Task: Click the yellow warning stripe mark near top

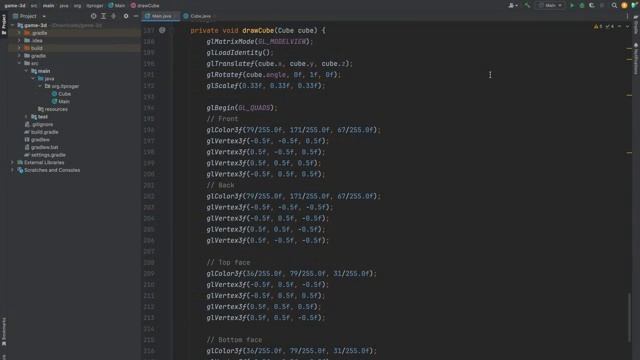Action: pyautogui.click(x=629, y=49)
